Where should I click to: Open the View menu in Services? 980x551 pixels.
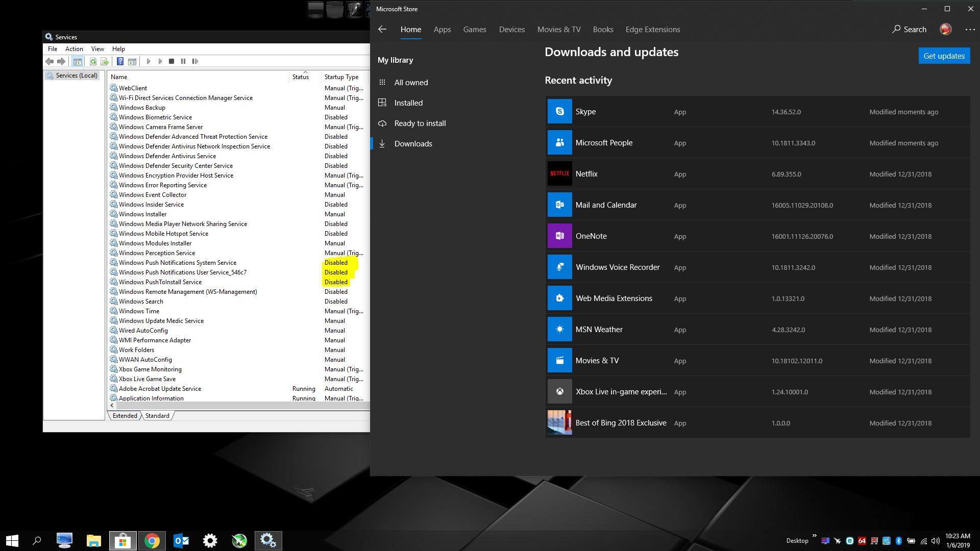pyautogui.click(x=97, y=49)
